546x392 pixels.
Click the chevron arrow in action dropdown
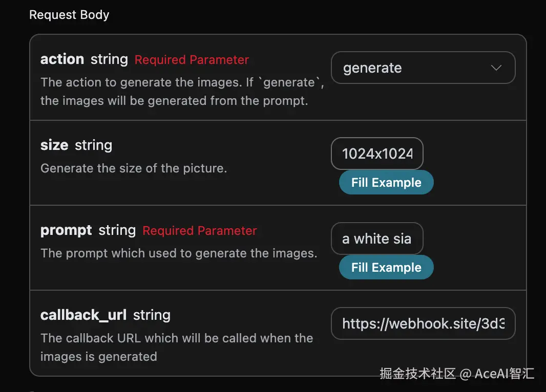point(496,68)
